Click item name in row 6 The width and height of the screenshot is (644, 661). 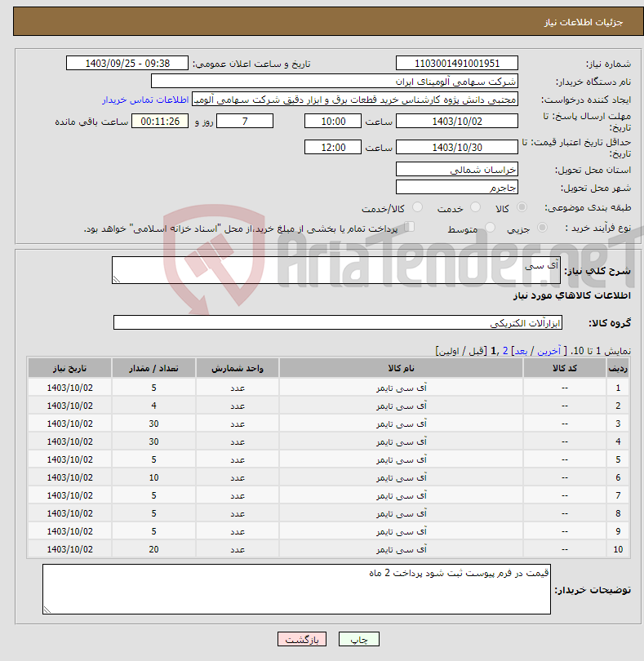(x=401, y=477)
